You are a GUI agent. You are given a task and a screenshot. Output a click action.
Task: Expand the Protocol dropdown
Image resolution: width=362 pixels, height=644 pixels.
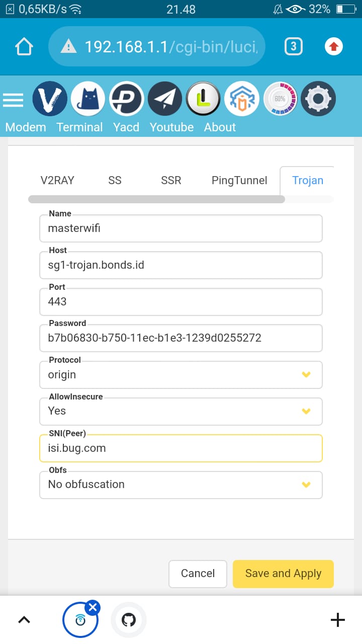[181, 374]
